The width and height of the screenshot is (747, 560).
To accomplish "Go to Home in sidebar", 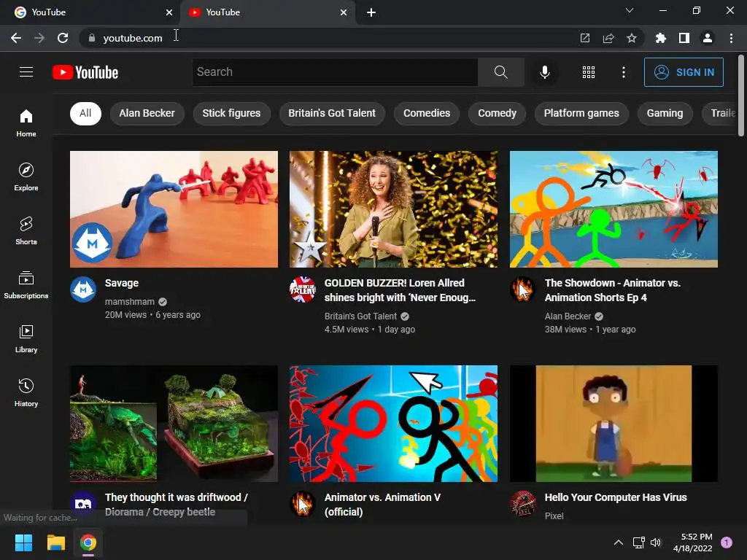I will coord(26,122).
